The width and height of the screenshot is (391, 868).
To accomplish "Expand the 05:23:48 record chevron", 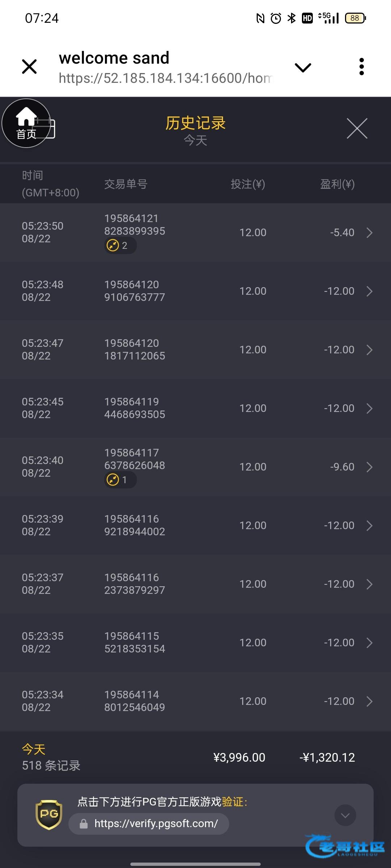I will (x=369, y=291).
